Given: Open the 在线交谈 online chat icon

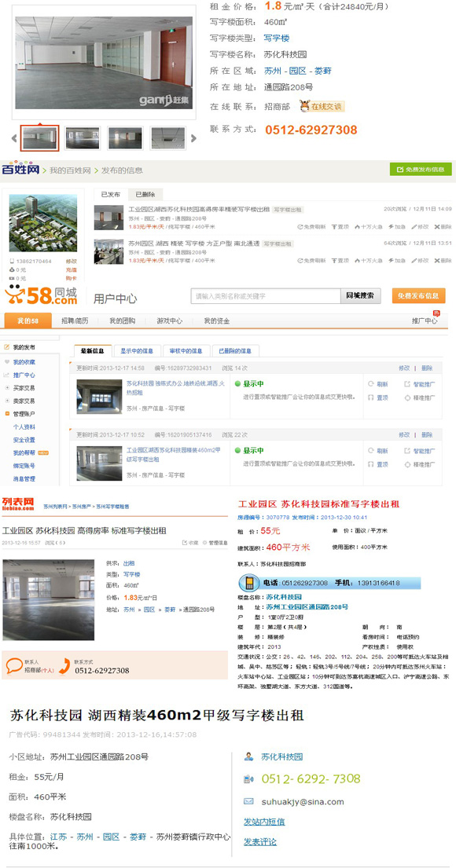Looking at the screenshot, I should pyautogui.click(x=322, y=106).
